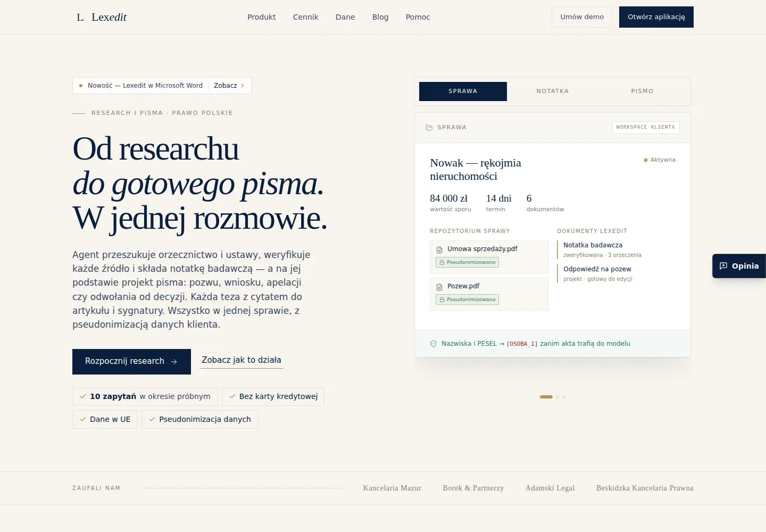Click lock icon in Pozew.pdf Pseudonimizowano badge

pyautogui.click(x=442, y=300)
